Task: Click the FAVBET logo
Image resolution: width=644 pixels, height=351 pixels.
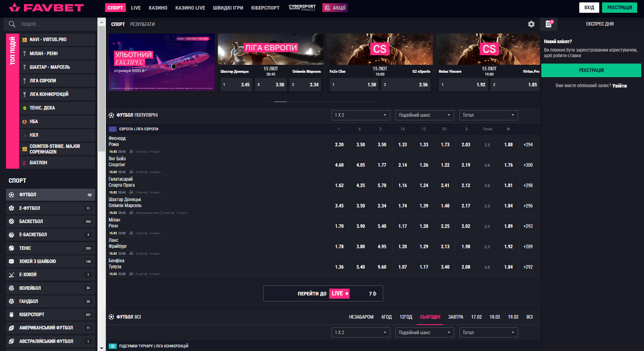Action: tap(46, 8)
